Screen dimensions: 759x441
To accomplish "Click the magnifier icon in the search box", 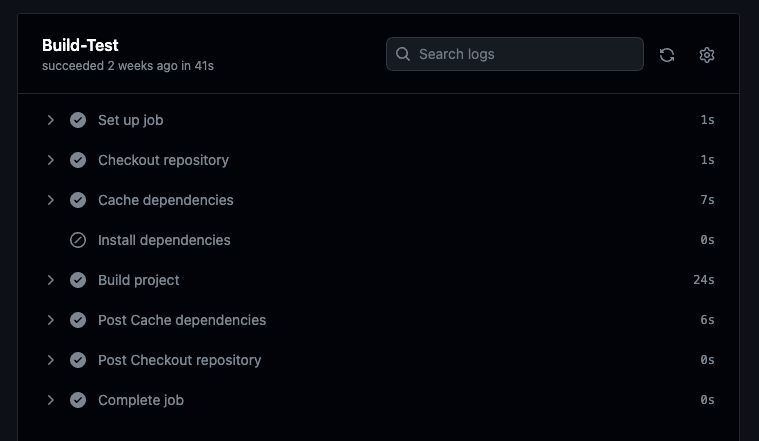I will coord(403,54).
